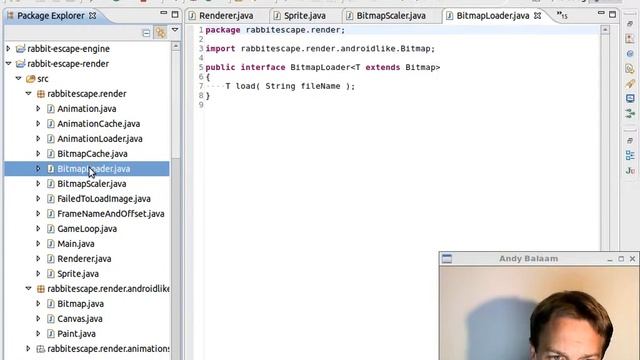Click the rabbitescape.render.androidlike package icon
The image size is (640, 360).
click(x=40, y=289)
